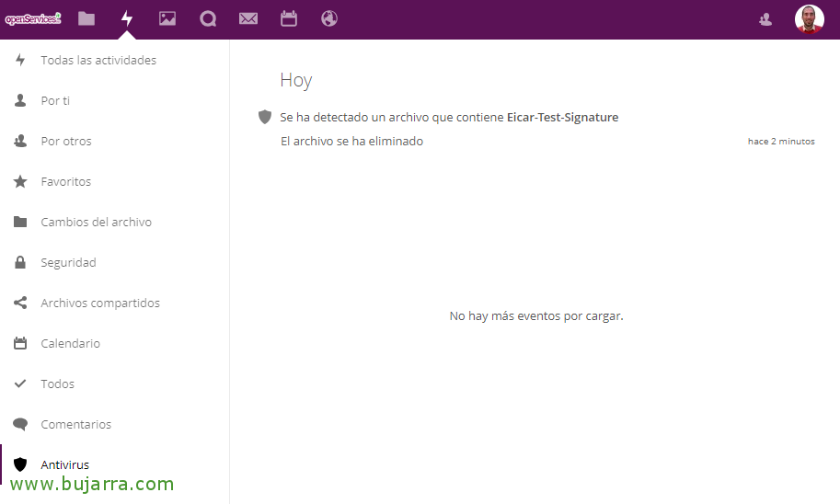
Task: Open the Talk chat icon in header
Action: pos(208,18)
